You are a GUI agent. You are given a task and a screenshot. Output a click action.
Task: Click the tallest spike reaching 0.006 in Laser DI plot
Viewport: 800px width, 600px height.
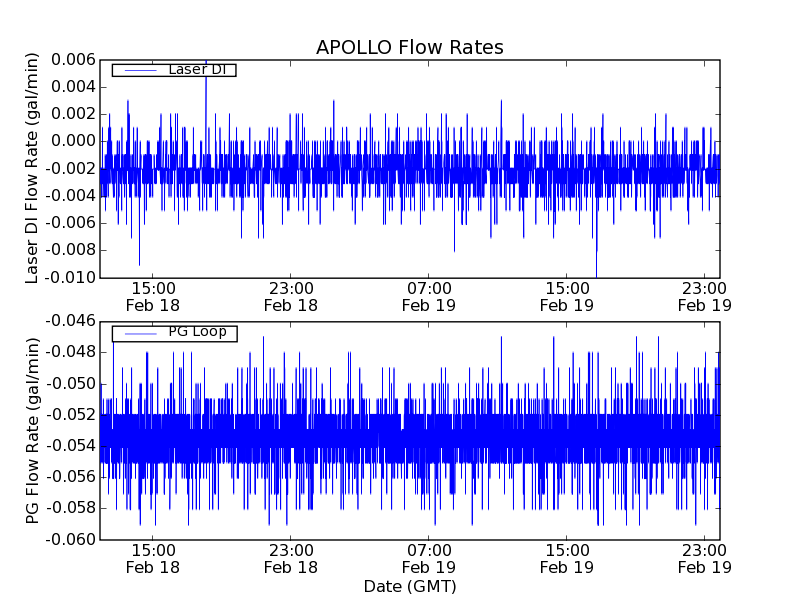pyautogui.click(x=206, y=64)
